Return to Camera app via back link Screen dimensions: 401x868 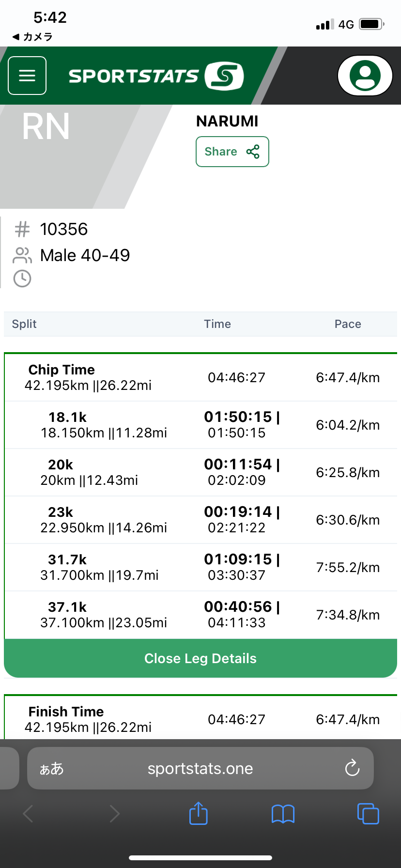(32, 37)
